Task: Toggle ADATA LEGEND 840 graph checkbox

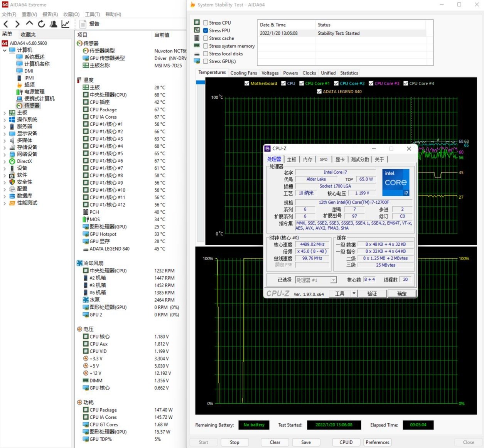Action: [319, 91]
